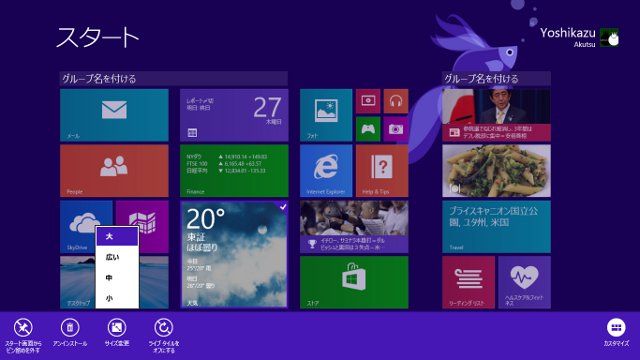Open the Yoshikazu user account picture

point(609,38)
